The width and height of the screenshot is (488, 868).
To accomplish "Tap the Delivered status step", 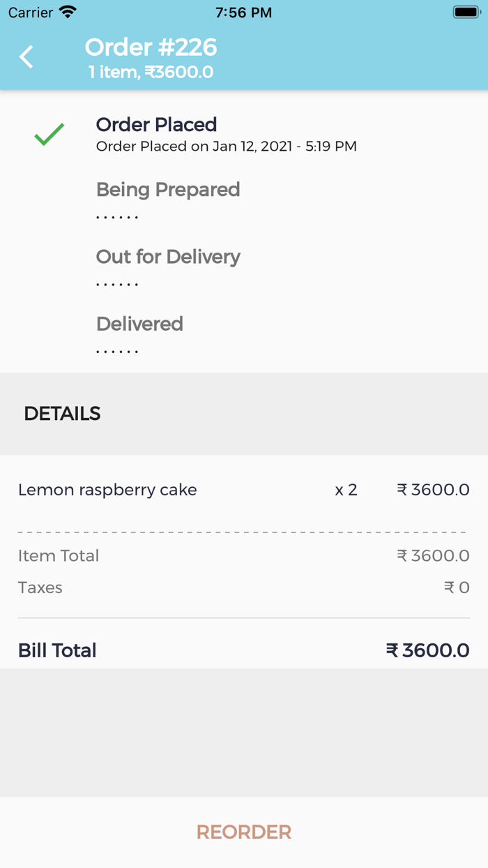I will 139,324.
